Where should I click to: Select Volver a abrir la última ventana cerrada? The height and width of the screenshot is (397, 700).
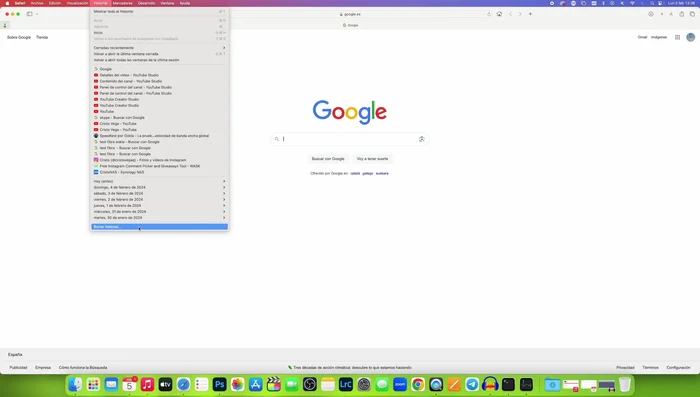[159, 54]
